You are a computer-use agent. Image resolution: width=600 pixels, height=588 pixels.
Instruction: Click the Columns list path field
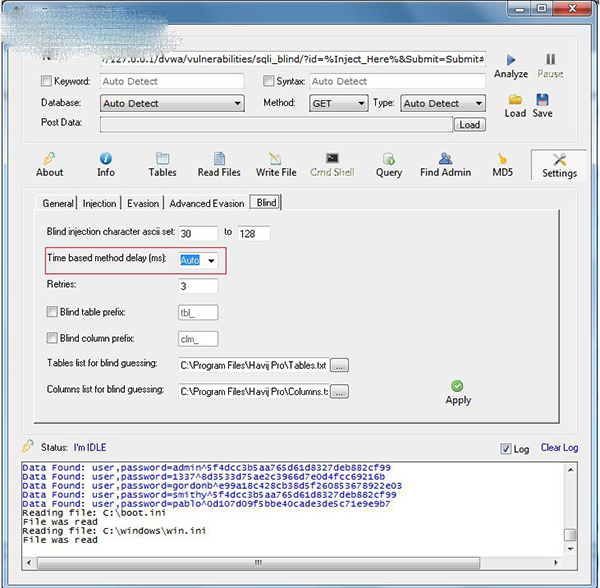point(253,391)
